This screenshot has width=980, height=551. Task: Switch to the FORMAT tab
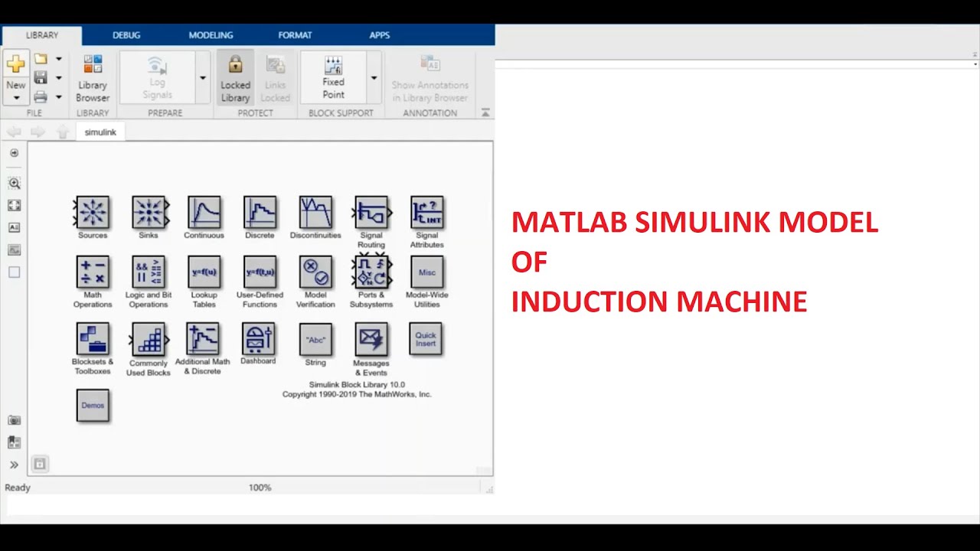(295, 35)
